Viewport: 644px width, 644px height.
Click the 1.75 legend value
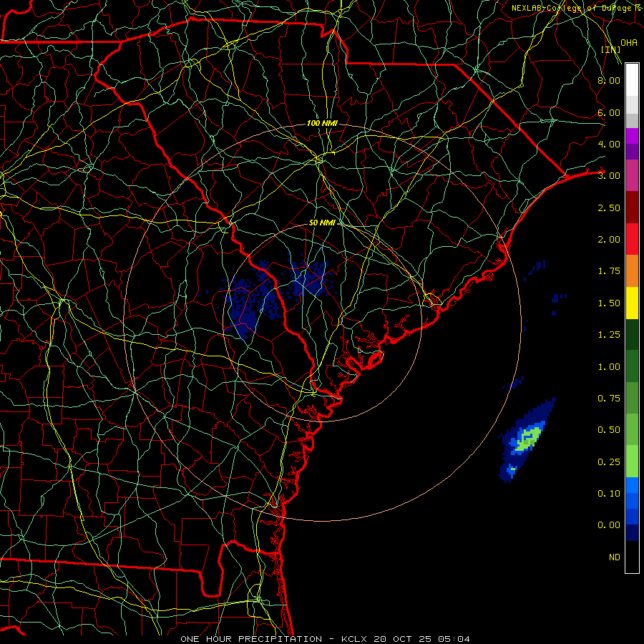click(x=609, y=271)
